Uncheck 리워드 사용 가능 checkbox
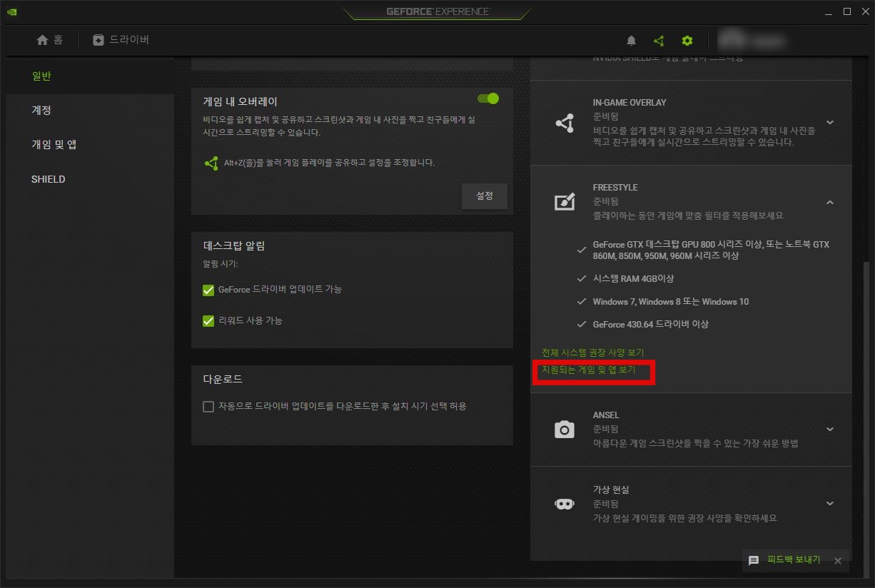This screenshot has width=875, height=588. (x=208, y=321)
